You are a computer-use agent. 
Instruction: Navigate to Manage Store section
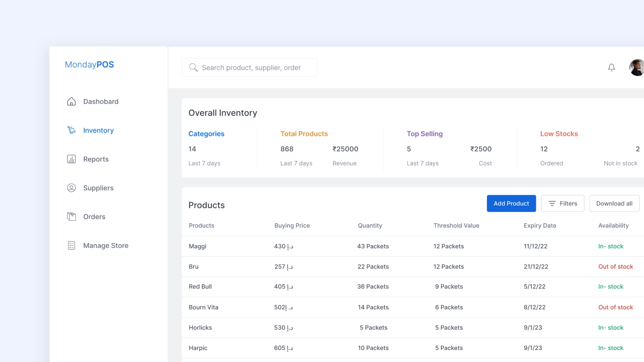[106, 245]
